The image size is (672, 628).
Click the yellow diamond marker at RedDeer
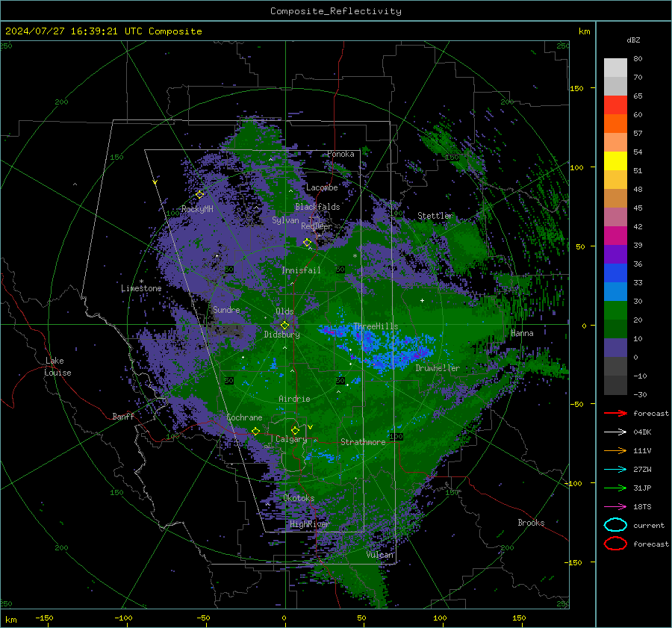coord(307,243)
